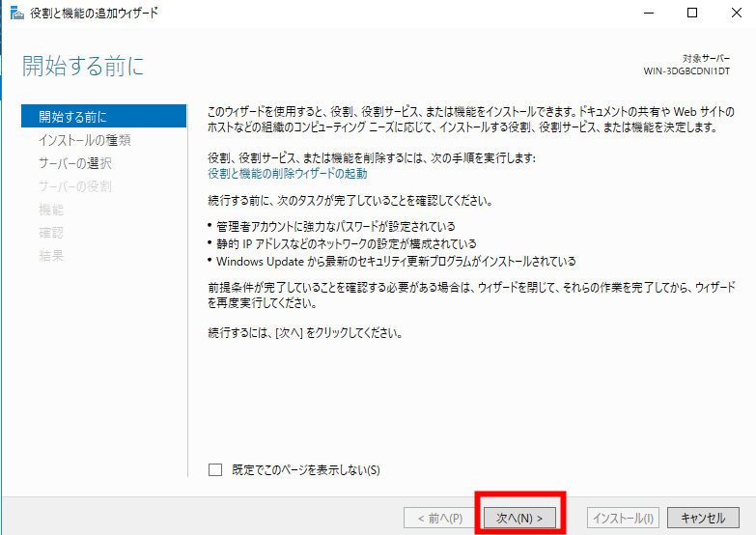Click server name WIN-3DGBCDNI1DT
The height and width of the screenshot is (535, 756).
click(686, 71)
